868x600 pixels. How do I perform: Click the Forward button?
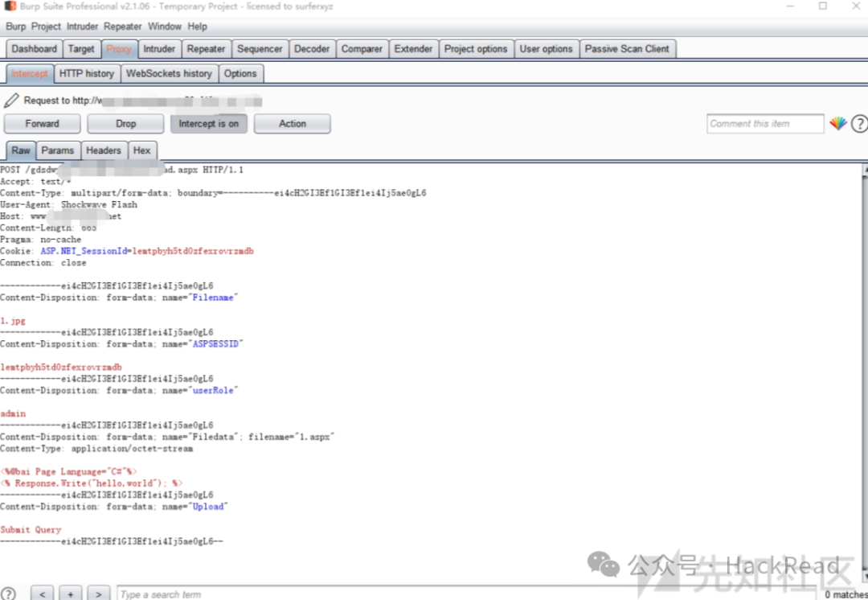[42, 124]
